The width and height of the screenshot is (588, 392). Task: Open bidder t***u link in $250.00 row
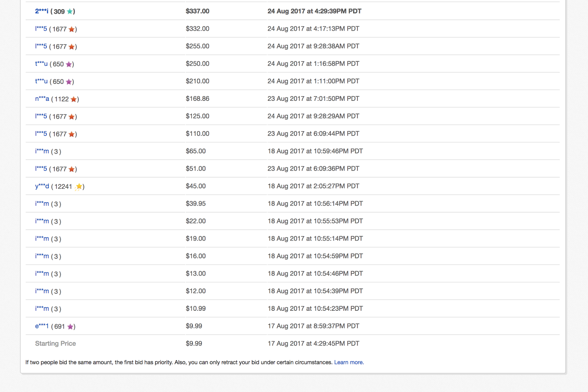[x=41, y=64]
